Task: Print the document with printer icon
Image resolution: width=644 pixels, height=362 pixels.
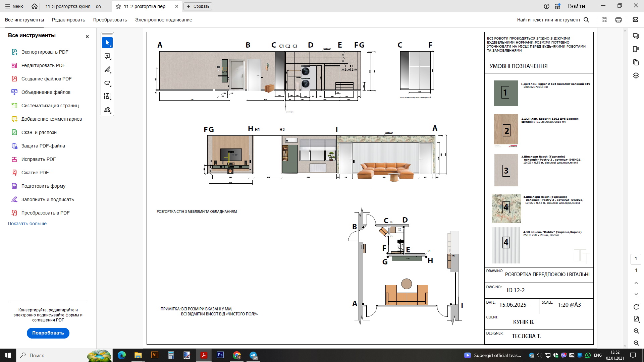Action: point(619,20)
